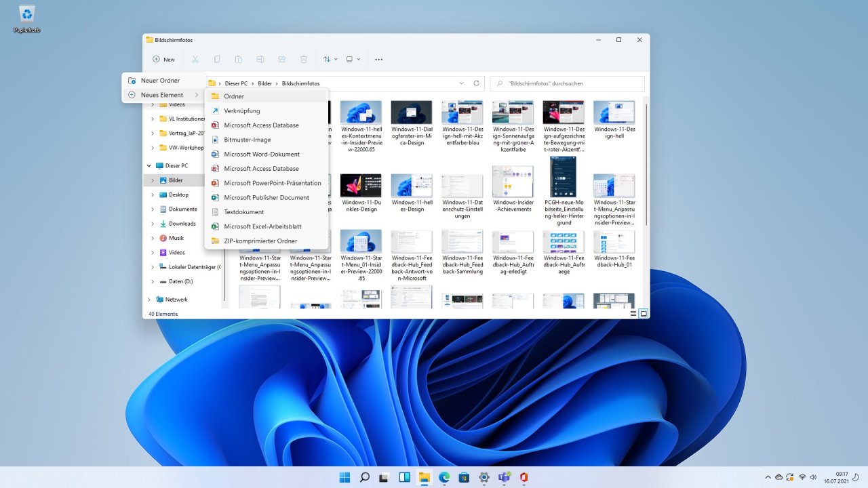Click the Rename icon in Explorer toolbar

pos(260,60)
